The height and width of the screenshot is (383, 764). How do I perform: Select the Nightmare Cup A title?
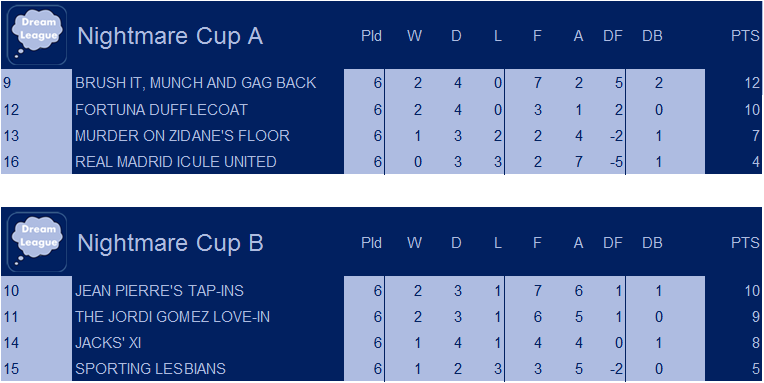click(x=170, y=37)
